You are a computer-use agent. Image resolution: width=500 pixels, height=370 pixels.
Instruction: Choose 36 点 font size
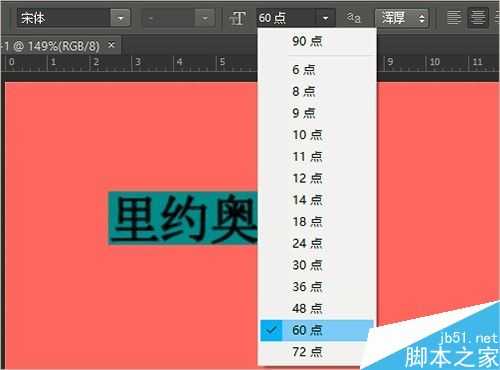[317, 287]
